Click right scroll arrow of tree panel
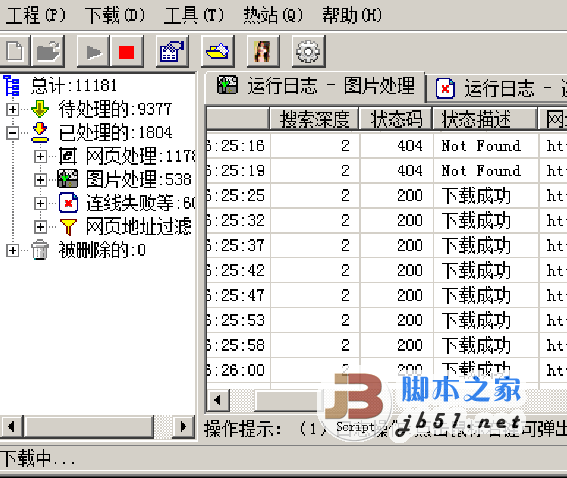The width and height of the screenshot is (567, 478). [183, 427]
